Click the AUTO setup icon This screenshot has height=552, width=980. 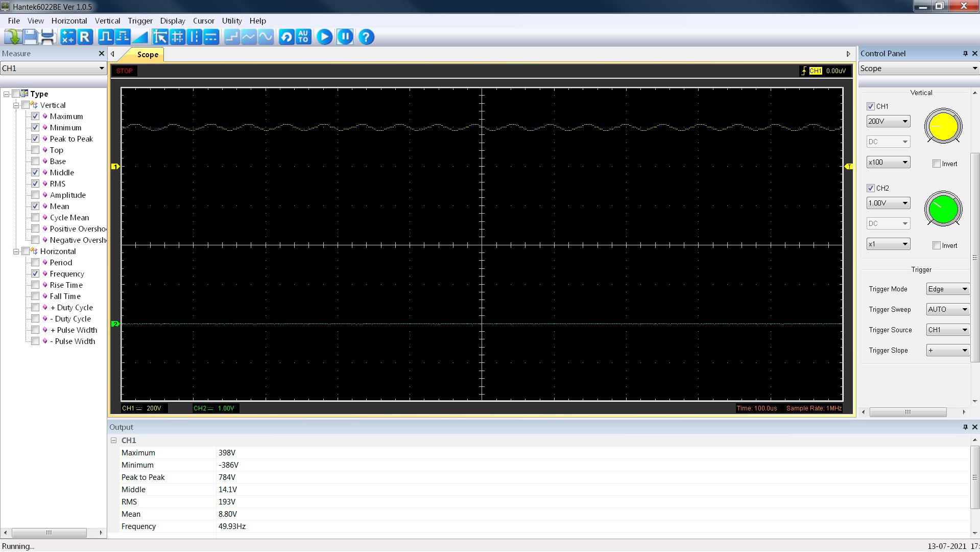tap(303, 37)
